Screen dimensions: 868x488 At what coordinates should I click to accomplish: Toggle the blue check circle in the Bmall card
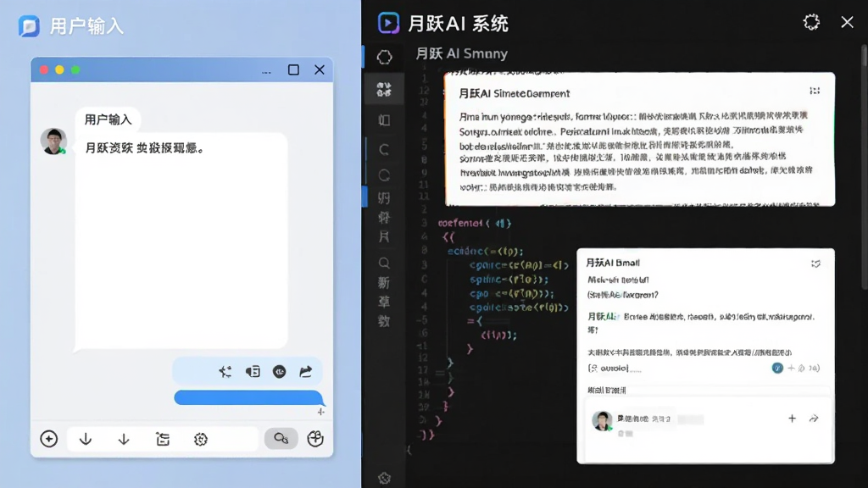[778, 368]
